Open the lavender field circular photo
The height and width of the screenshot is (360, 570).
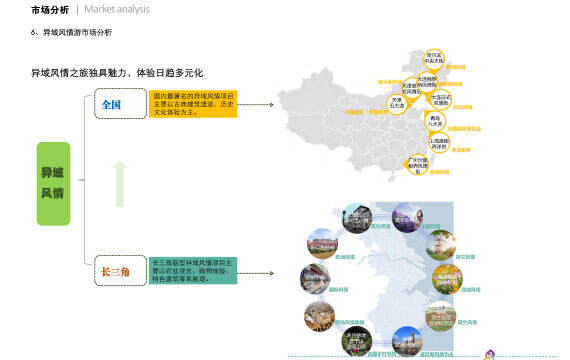pos(408,218)
